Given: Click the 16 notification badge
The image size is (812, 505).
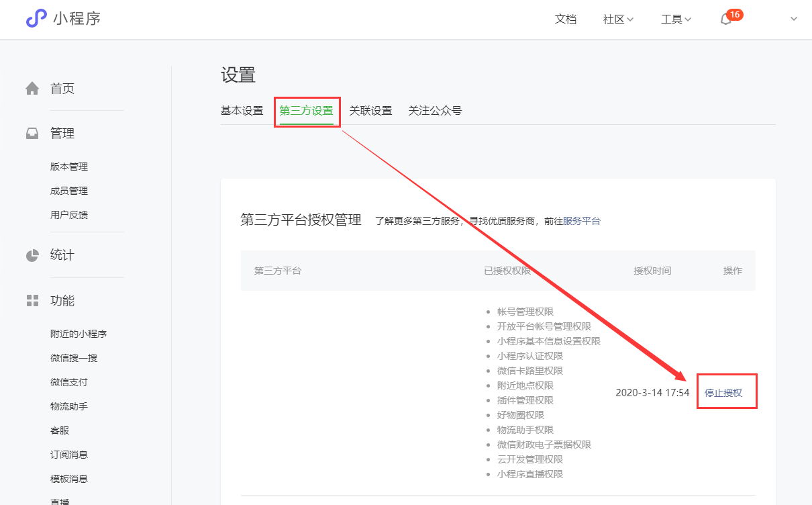Looking at the screenshot, I should click(x=735, y=15).
